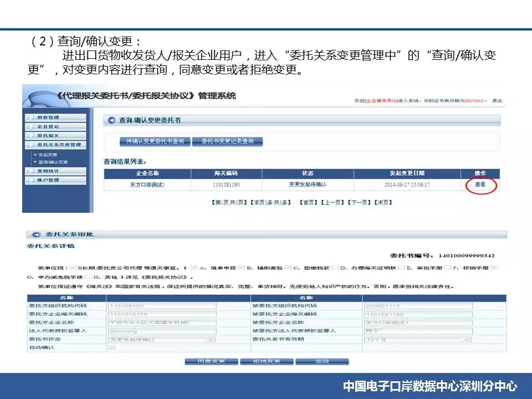Open 查询/确认变更 submenu item

click(x=53, y=162)
